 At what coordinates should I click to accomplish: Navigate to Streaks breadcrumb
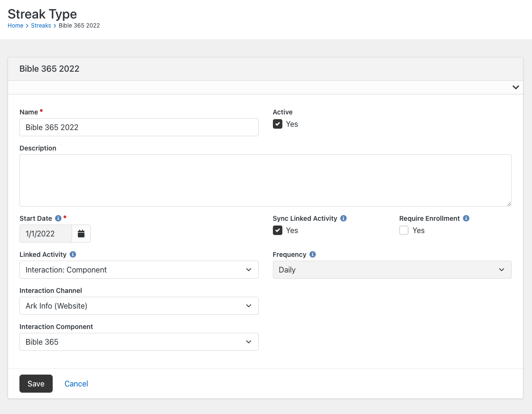pyautogui.click(x=41, y=26)
